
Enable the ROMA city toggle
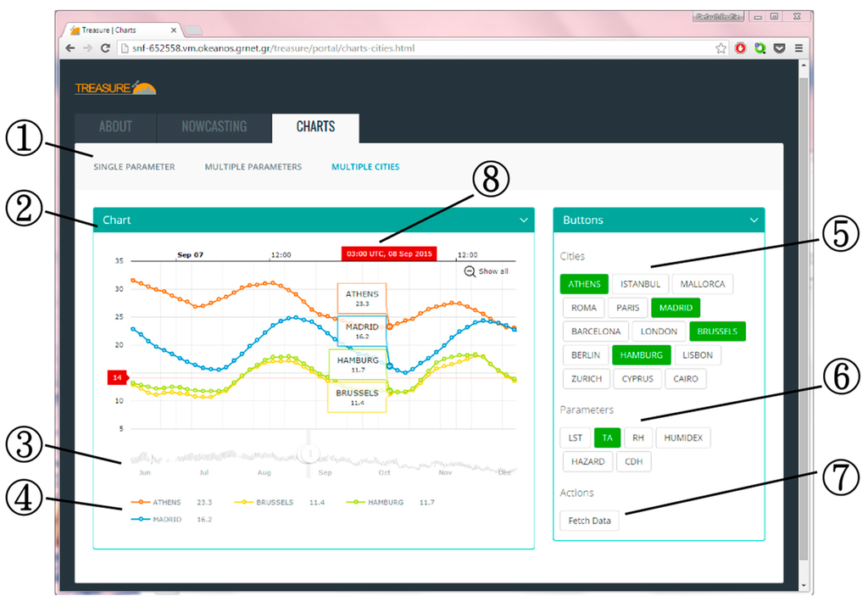click(584, 308)
